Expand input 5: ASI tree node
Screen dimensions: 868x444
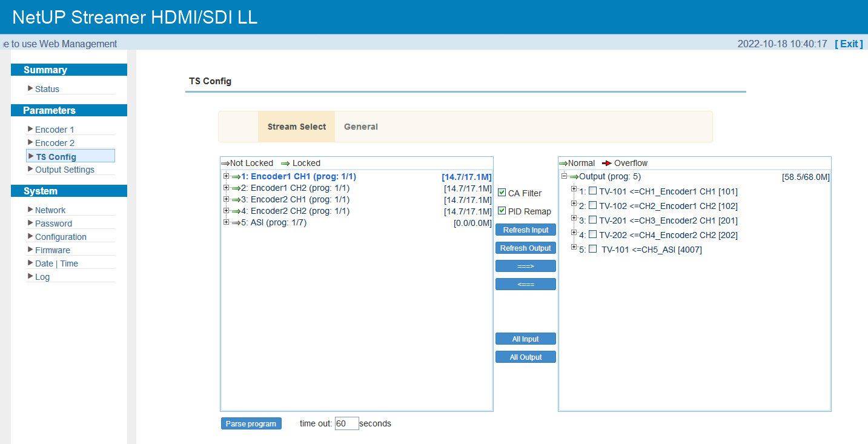tap(227, 222)
